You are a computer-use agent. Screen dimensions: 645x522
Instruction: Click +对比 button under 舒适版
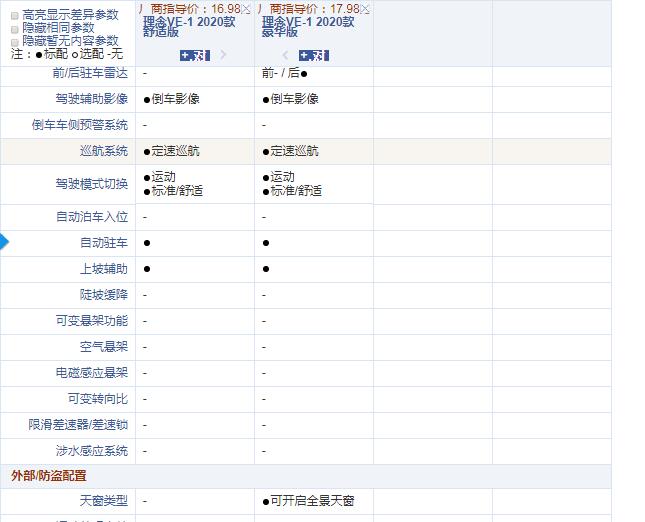click(x=195, y=55)
